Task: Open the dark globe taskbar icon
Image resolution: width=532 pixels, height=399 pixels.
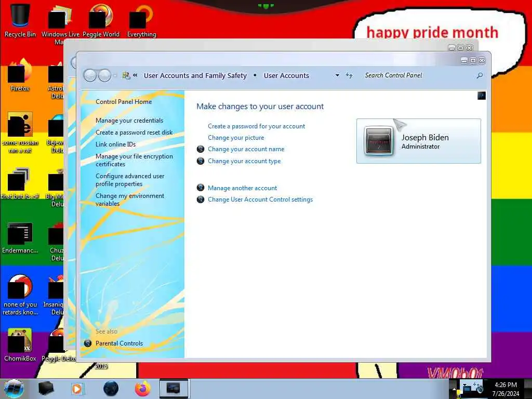Action: point(111,389)
